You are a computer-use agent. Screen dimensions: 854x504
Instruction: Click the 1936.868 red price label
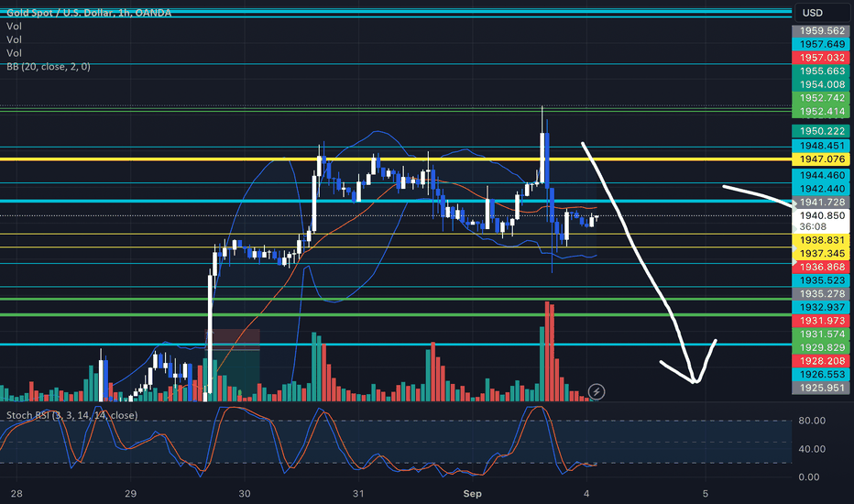click(x=821, y=267)
